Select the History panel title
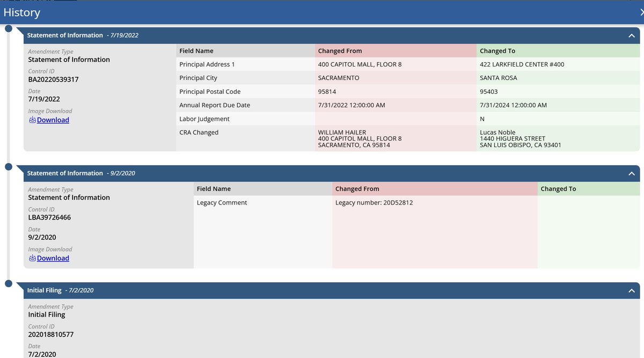Viewport: 644px width, 358px height. [x=21, y=12]
